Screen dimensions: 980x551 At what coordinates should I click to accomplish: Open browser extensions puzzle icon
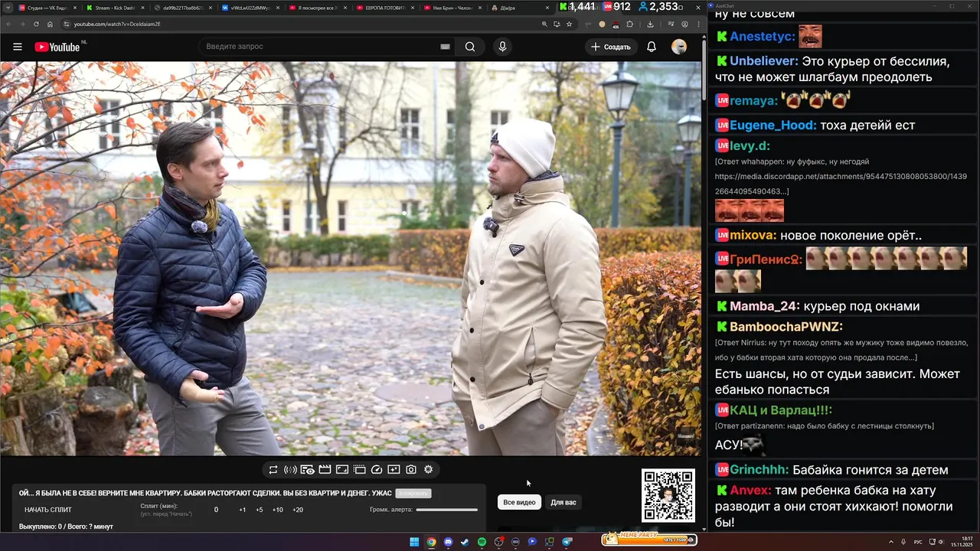point(630,24)
